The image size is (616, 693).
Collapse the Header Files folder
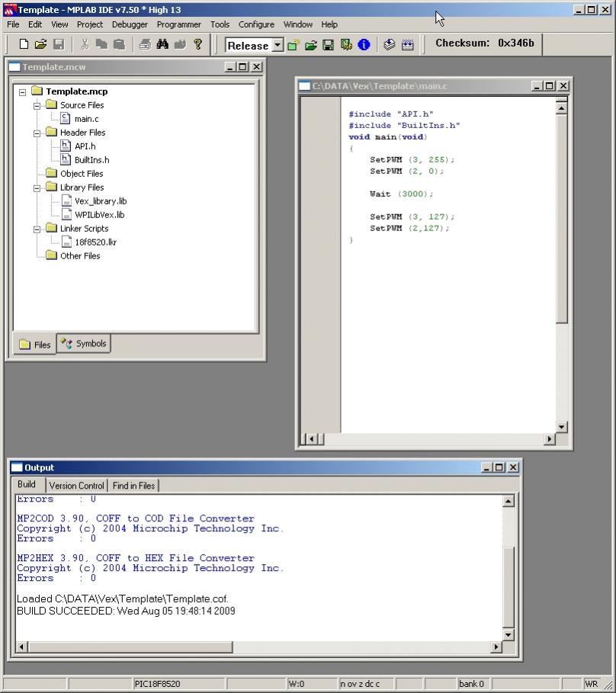37,133
